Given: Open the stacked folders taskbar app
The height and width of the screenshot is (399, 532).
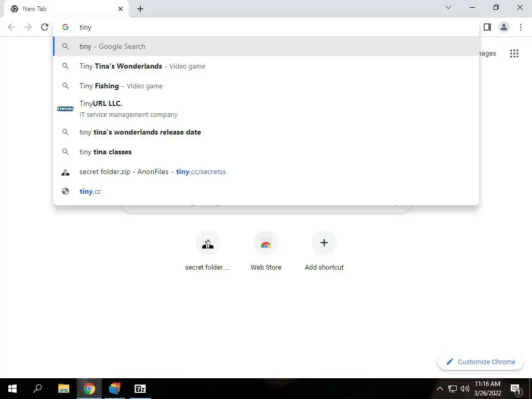Looking at the screenshot, I should click(115, 389).
